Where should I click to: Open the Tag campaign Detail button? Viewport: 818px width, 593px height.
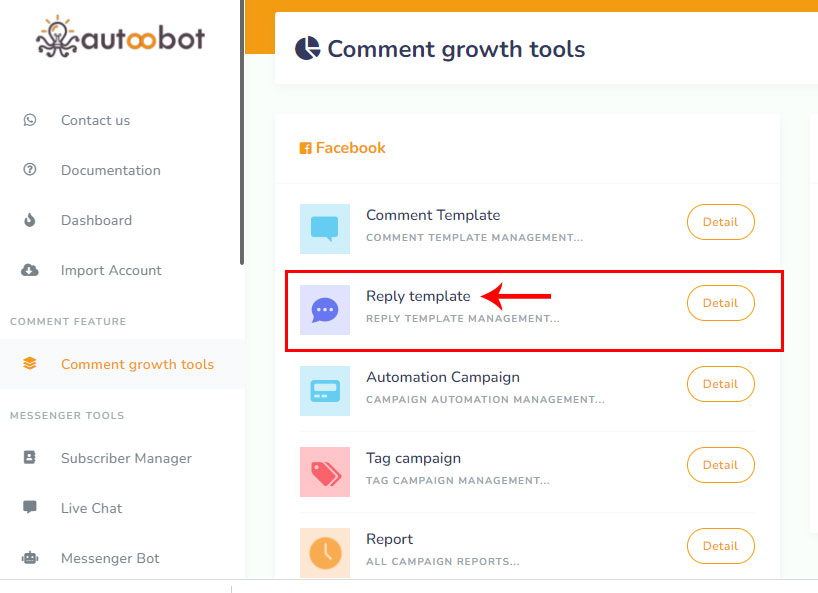coord(720,465)
